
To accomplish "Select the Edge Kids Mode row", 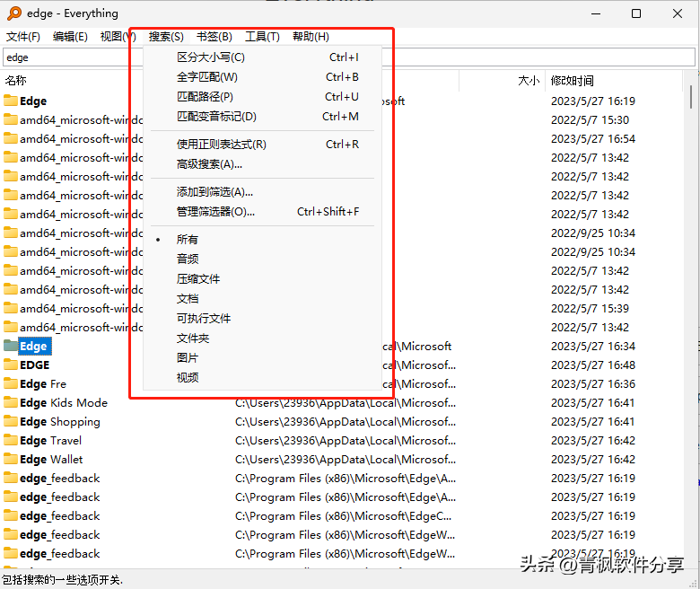I will pyautogui.click(x=64, y=402).
